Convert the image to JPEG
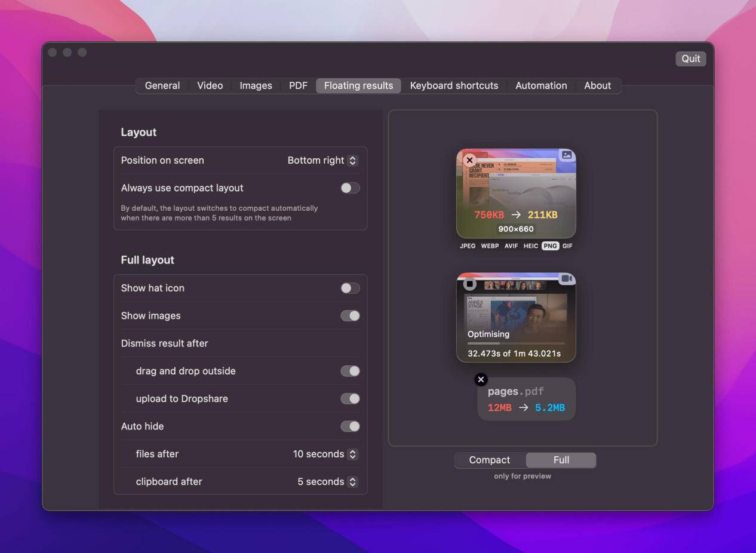Viewport: 756px width, 553px height. 468,246
